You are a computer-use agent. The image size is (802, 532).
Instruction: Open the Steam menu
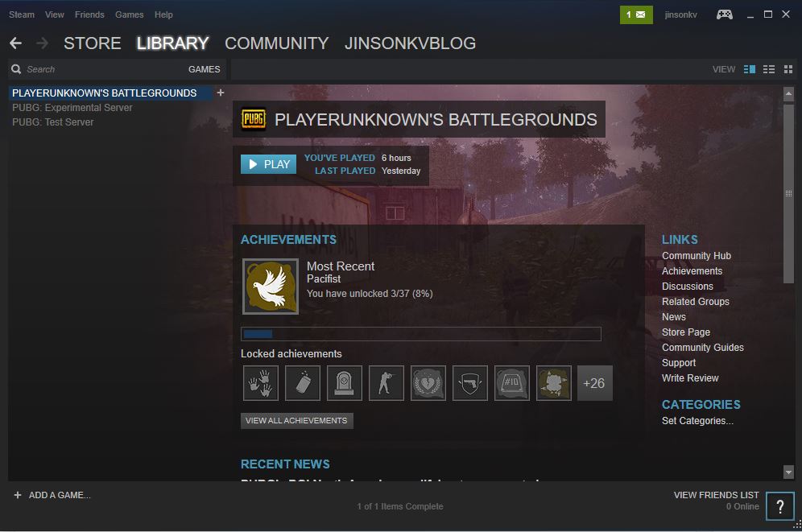(x=22, y=14)
